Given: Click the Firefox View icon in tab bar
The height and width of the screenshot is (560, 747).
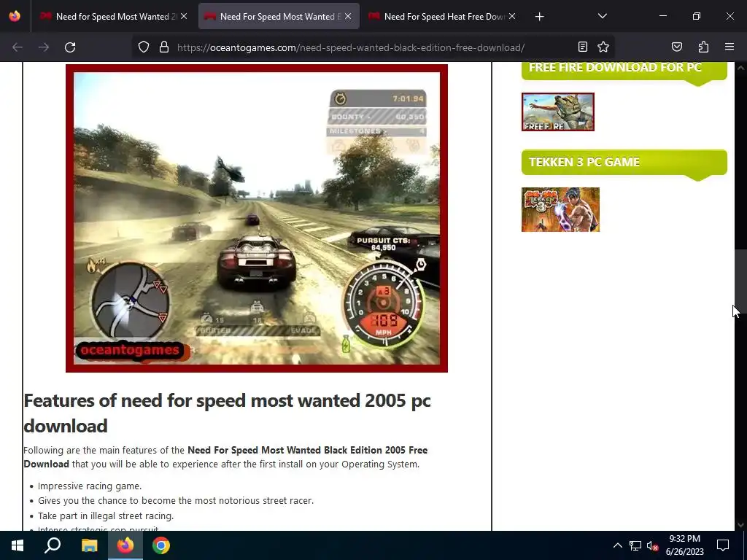Looking at the screenshot, I should point(15,16).
